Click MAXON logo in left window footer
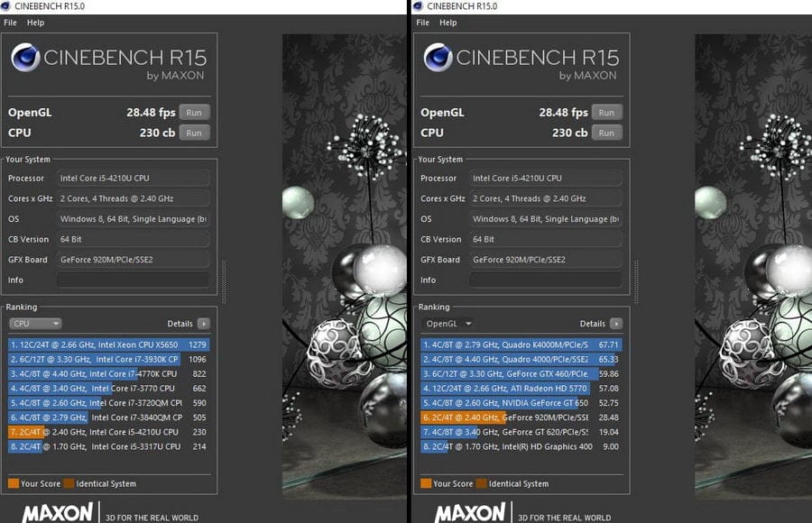Image resolution: width=812 pixels, height=523 pixels. (x=58, y=513)
